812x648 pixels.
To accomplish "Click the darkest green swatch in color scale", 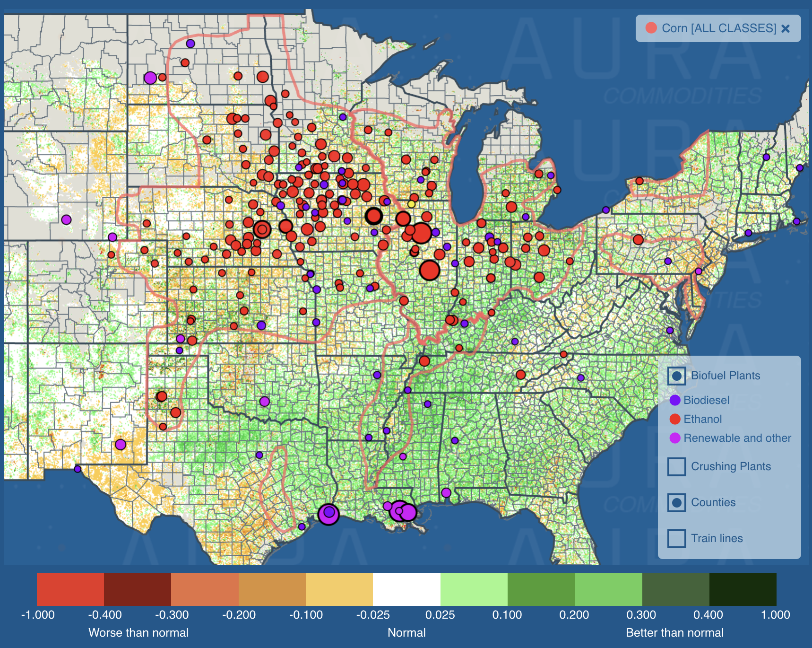I will pyautogui.click(x=743, y=589).
